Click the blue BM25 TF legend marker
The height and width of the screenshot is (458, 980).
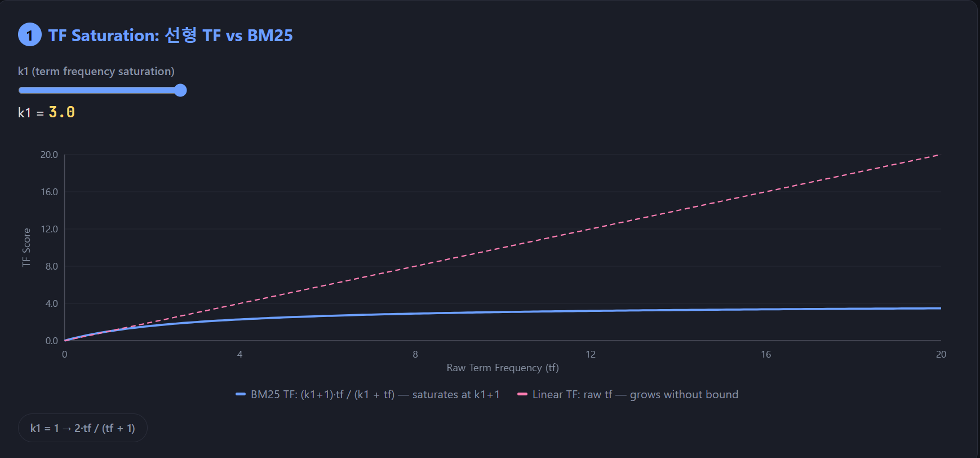[241, 394]
